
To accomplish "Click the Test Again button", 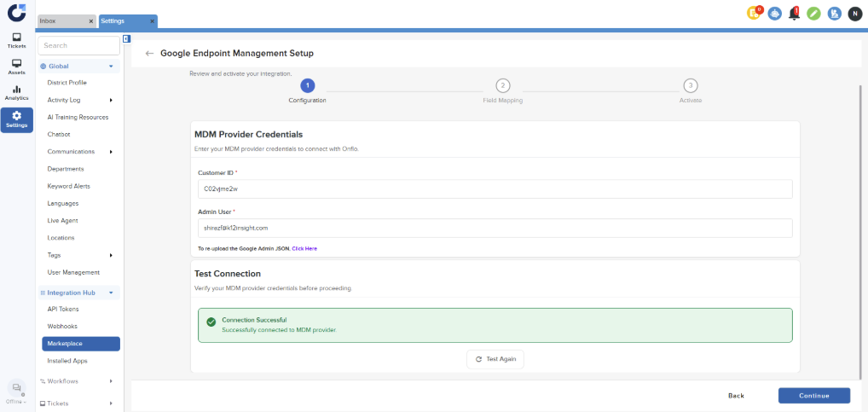I will click(495, 359).
